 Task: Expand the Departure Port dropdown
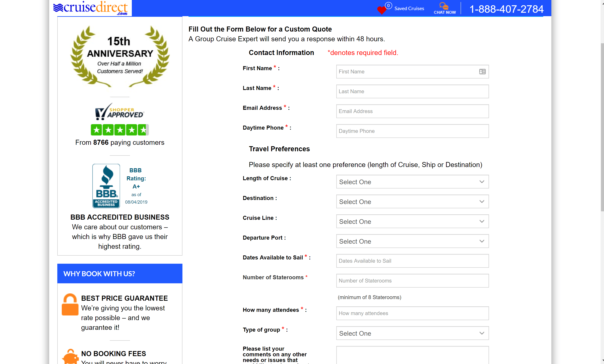(x=412, y=241)
